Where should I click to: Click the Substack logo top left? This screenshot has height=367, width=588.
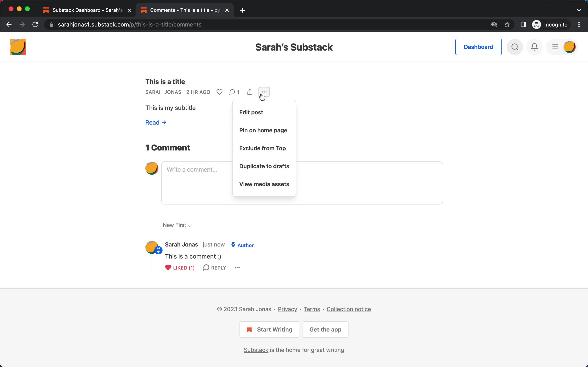pos(17,46)
